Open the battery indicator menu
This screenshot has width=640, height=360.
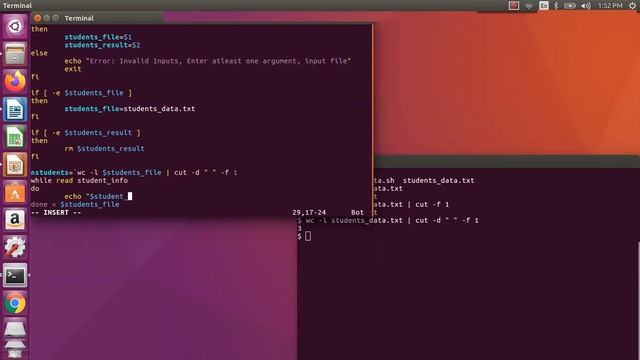pyautogui.click(x=570, y=5)
